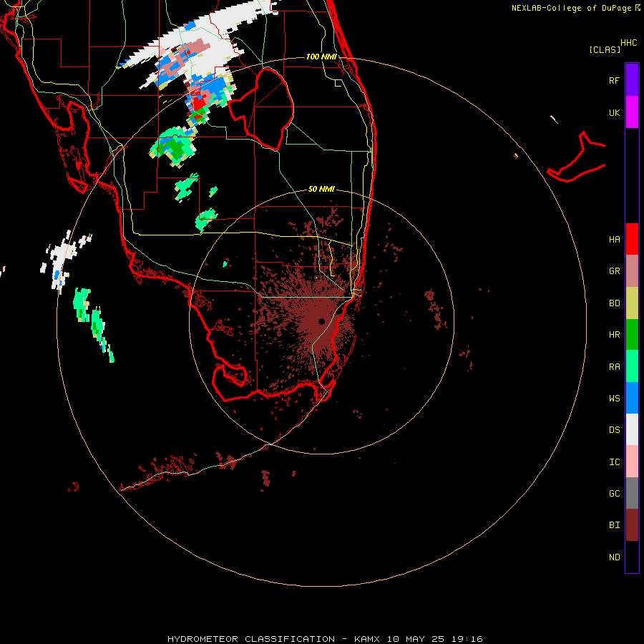The height and width of the screenshot is (644, 644).
Task: Pick the HR dark green legend swatch
Action: pyautogui.click(x=632, y=335)
